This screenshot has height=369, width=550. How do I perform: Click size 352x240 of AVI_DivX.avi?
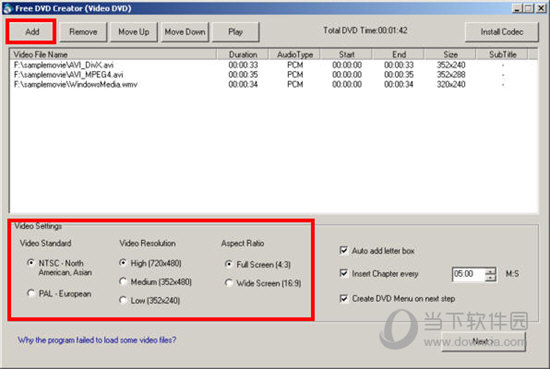coord(451,65)
